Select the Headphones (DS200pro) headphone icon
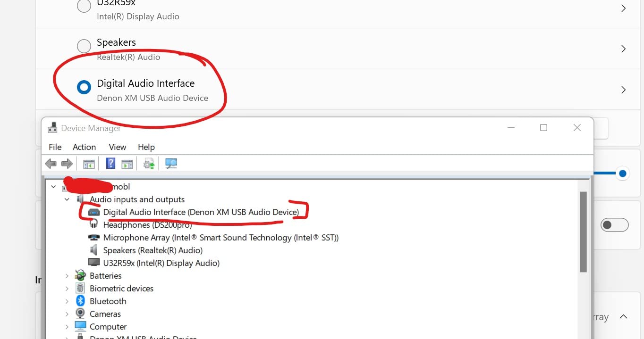644x339 pixels. point(94,225)
